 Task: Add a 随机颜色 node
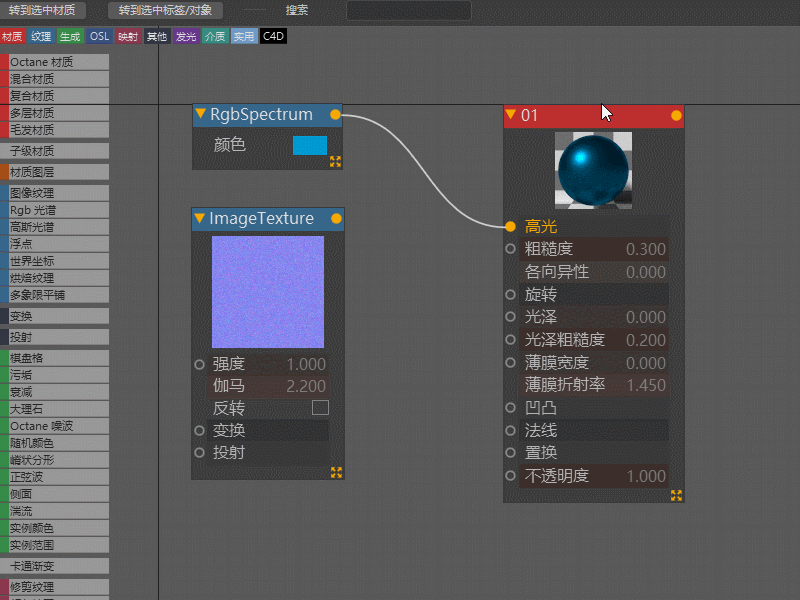pyautogui.click(x=55, y=442)
